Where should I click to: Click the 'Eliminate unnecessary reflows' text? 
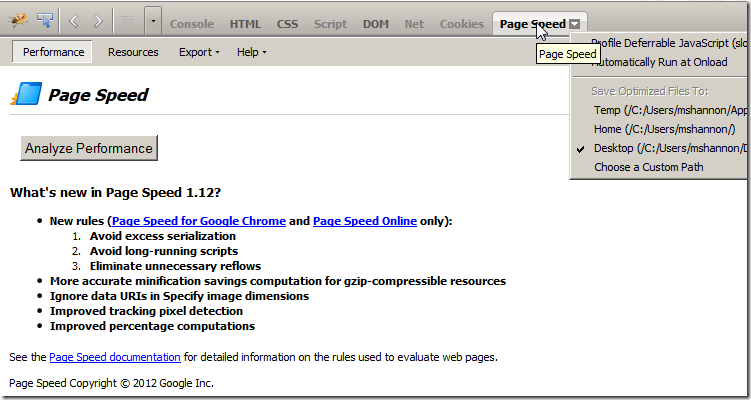point(175,266)
